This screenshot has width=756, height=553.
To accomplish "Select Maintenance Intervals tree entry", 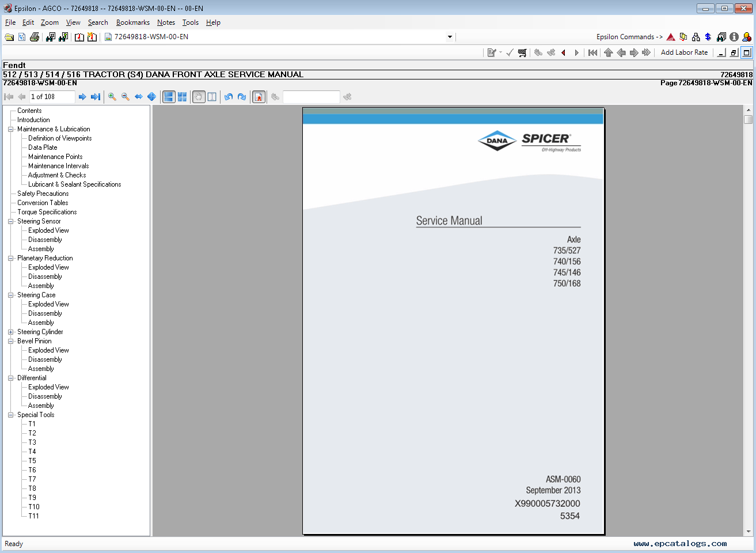I will (58, 166).
